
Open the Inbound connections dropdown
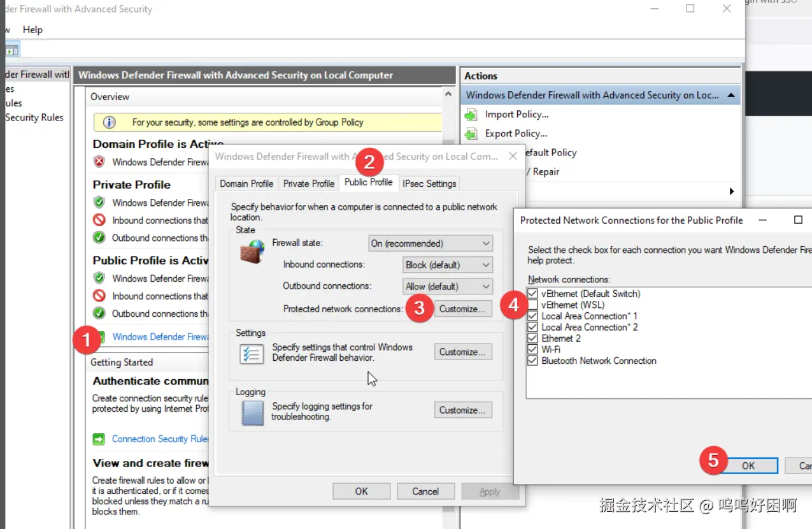[448, 265]
